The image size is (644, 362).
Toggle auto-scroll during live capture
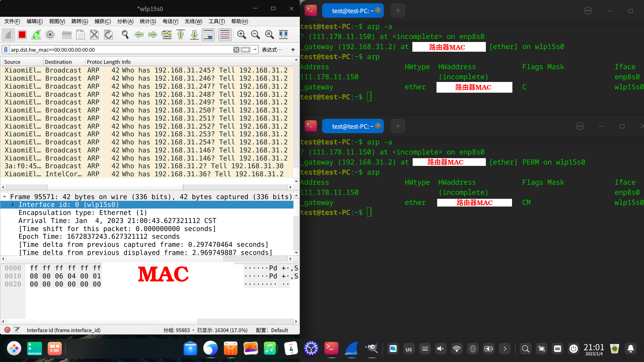[x=208, y=35]
